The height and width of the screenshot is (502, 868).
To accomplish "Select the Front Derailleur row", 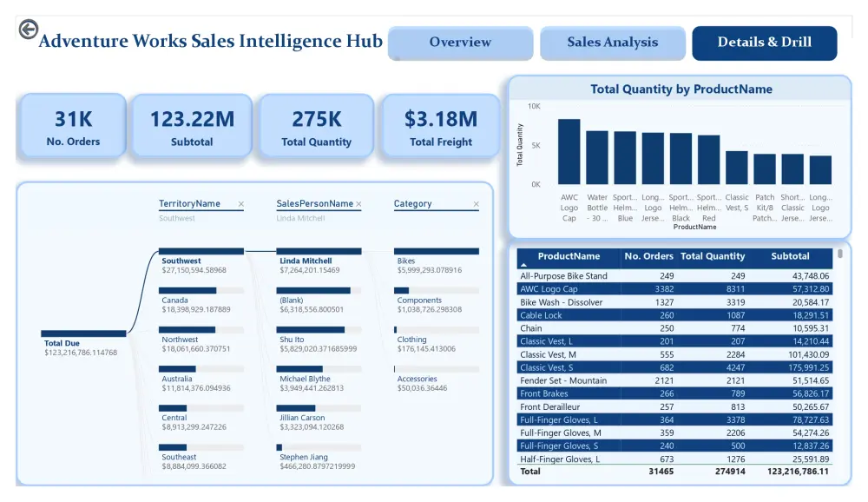I will 674,406.
